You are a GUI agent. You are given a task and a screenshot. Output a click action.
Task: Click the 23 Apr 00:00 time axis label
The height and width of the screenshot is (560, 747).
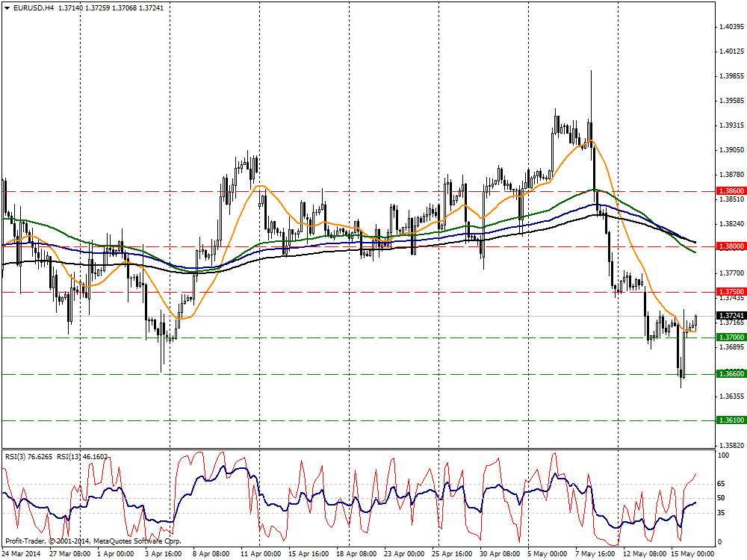[x=404, y=554]
